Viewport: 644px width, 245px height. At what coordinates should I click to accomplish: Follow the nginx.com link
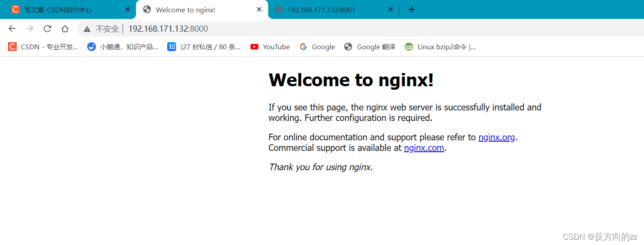point(424,148)
